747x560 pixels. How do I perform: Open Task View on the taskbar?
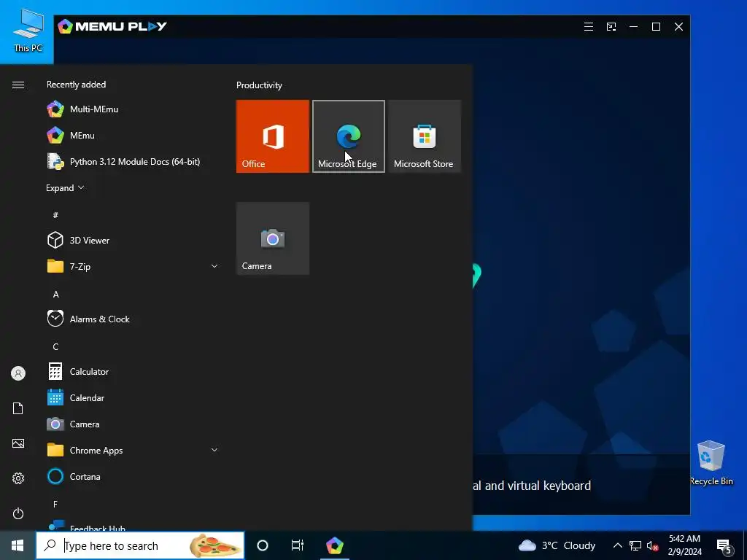click(x=298, y=545)
